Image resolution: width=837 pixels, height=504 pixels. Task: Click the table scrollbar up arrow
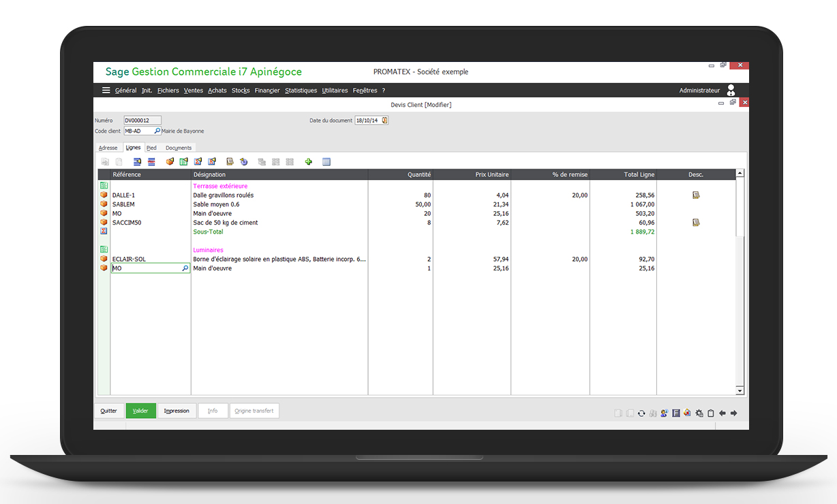tap(740, 174)
